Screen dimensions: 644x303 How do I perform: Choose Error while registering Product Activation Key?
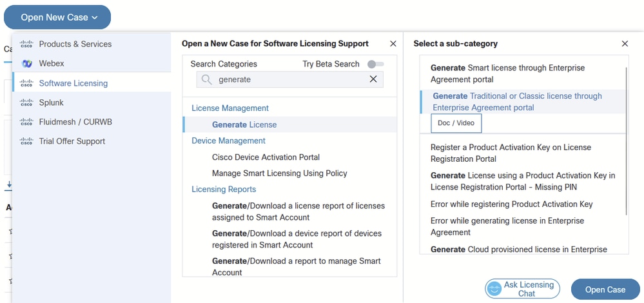[512, 204]
